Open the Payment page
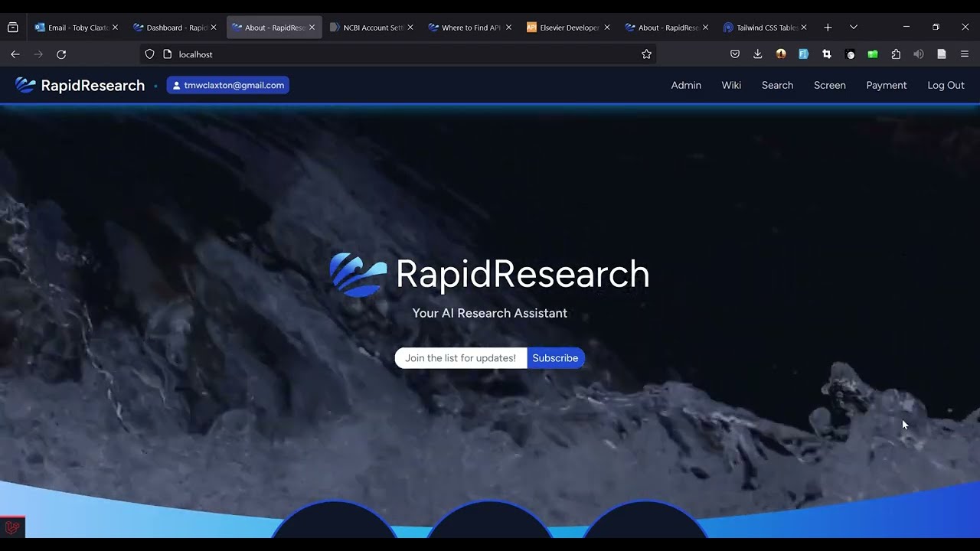This screenshot has height=551, width=980. tap(886, 85)
